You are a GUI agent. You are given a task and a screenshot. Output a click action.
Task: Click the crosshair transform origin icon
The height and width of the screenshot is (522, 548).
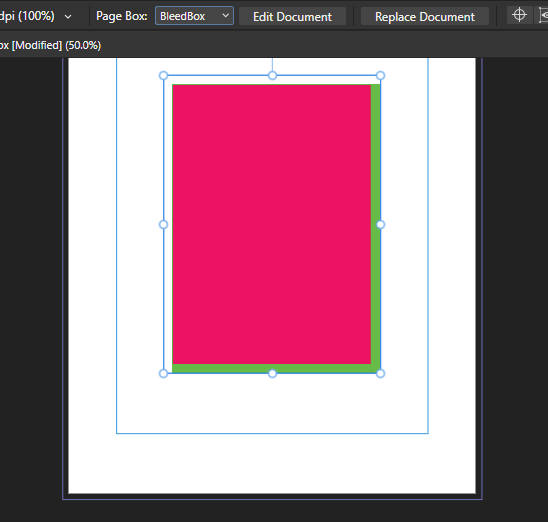click(519, 15)
